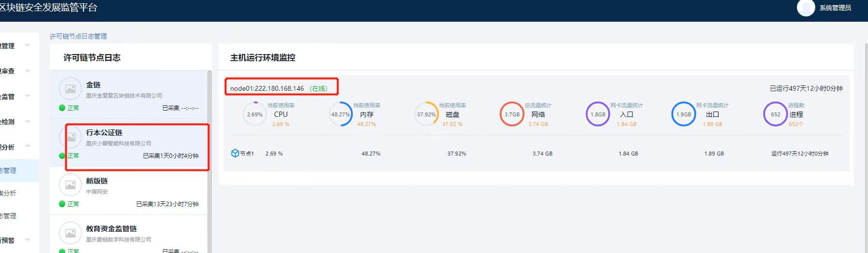Click the 新版链 chain thumbnail icon

pyautogui.click(x=70, y=185)
